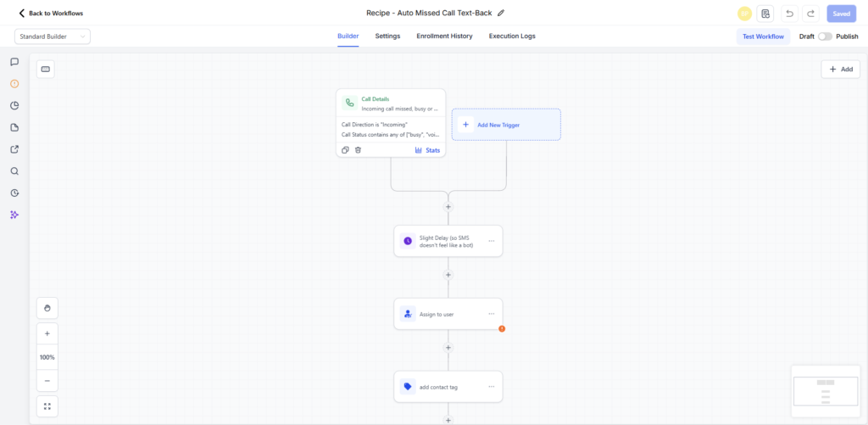Click the fit-to-screen icon
Image resolution: width=868 pixels, height=425 pixels.
point(47,406)
